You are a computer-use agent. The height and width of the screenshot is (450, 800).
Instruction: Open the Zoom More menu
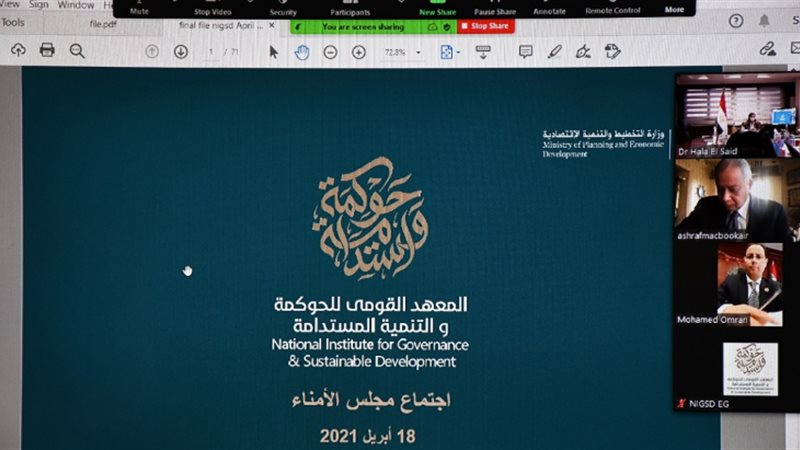click(x=674, y=8)
